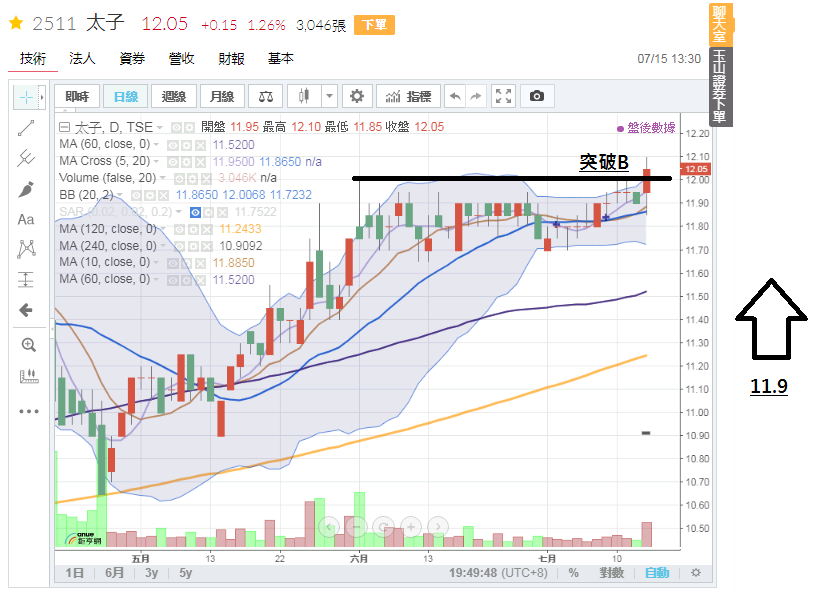Viewport: 830px width, 600px height.
Task: Open the axis settings gear beside 自動
Action: point(696,572)
